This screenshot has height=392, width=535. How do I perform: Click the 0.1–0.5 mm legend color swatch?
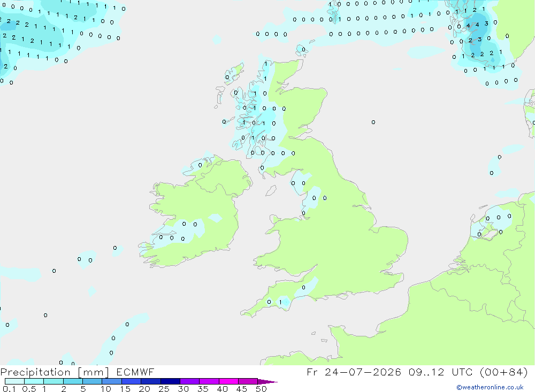14,381
